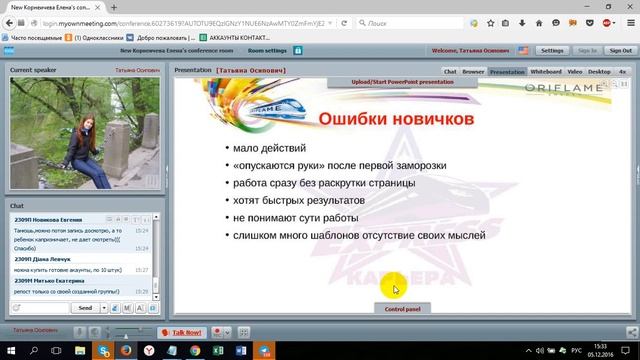Show hidden system tray icons chevron

click(529, 351)
